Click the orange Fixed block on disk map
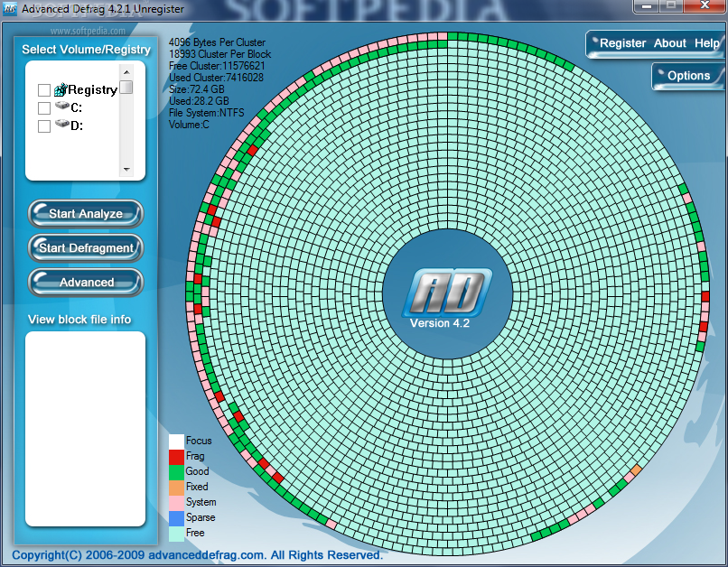The width and height of the screenshot is (728, 567). coord(636,469)
